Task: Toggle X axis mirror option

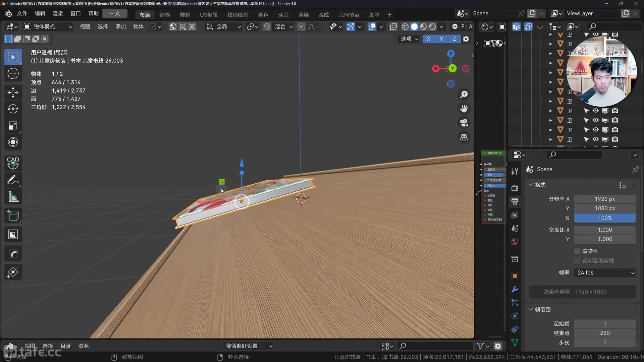Action: (x=428, y=39)
